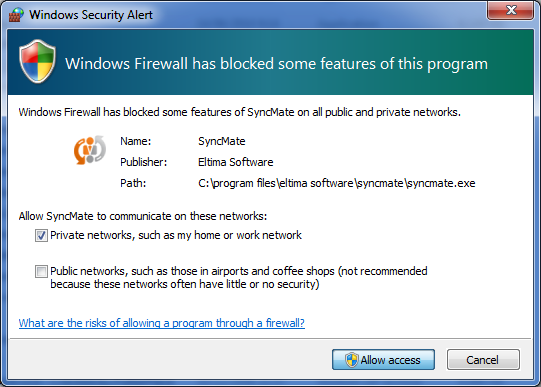
Task: Uncheck the Private networks checkbox
Action: tap(41, 236)
